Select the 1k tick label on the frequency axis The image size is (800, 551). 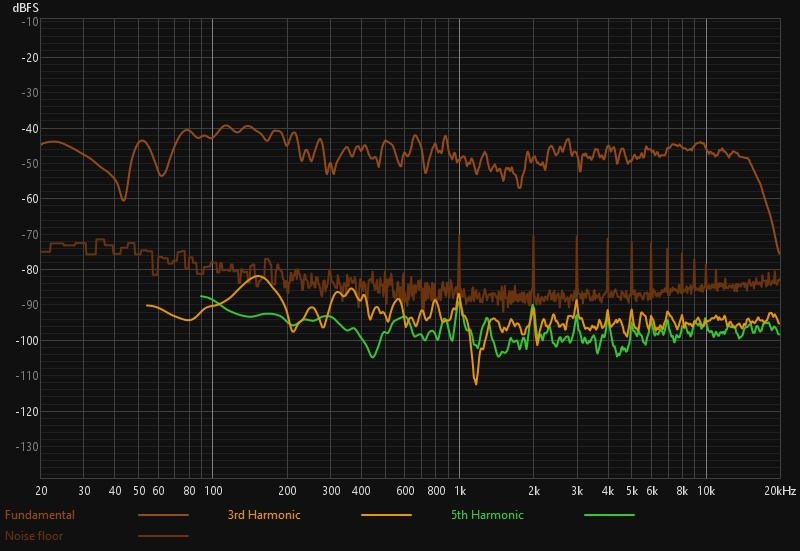(460, 491)
